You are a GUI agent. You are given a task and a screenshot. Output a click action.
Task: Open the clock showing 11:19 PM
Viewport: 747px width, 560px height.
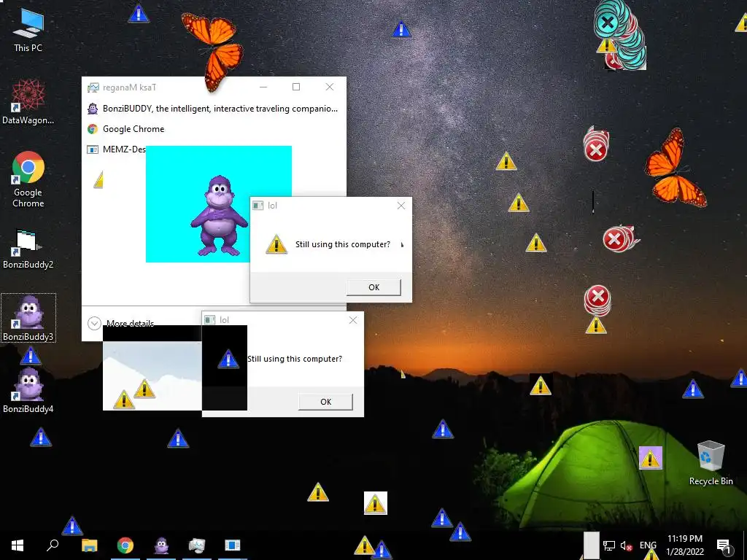click(x=684, y=545)
